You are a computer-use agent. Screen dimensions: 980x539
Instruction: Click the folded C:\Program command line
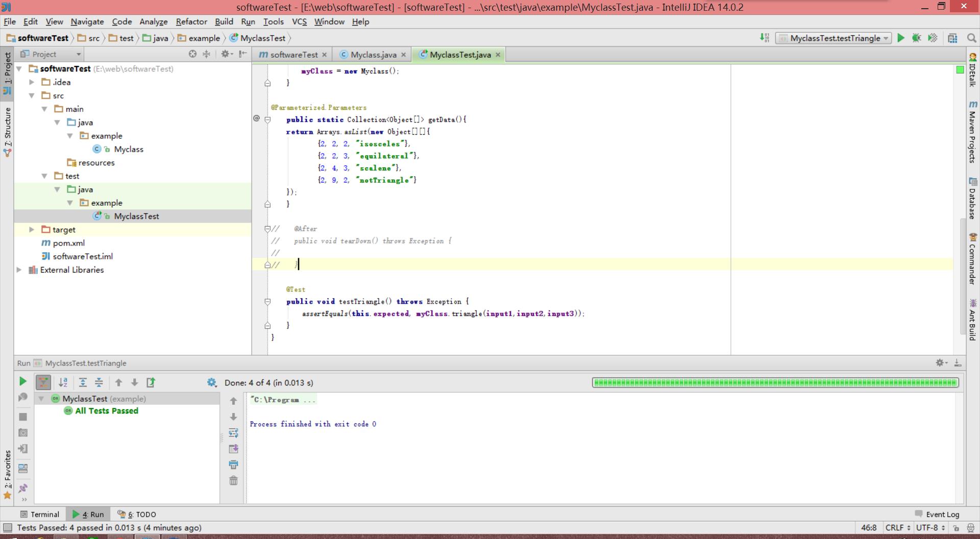pos(283,400)
